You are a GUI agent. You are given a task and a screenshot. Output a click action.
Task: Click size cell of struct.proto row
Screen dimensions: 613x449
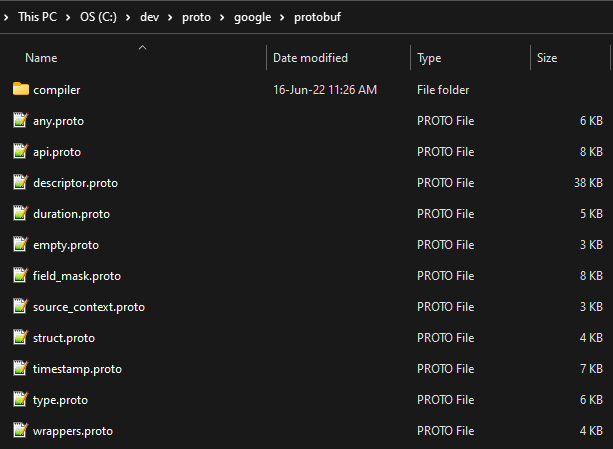[591, 338]
